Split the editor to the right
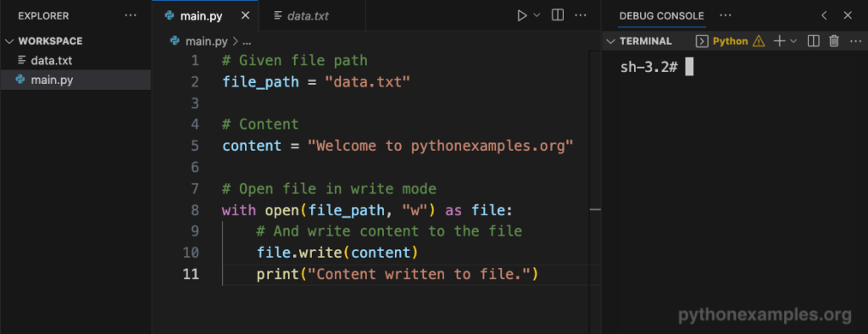This screenshot has width=868, height=334. coord(558,15)
